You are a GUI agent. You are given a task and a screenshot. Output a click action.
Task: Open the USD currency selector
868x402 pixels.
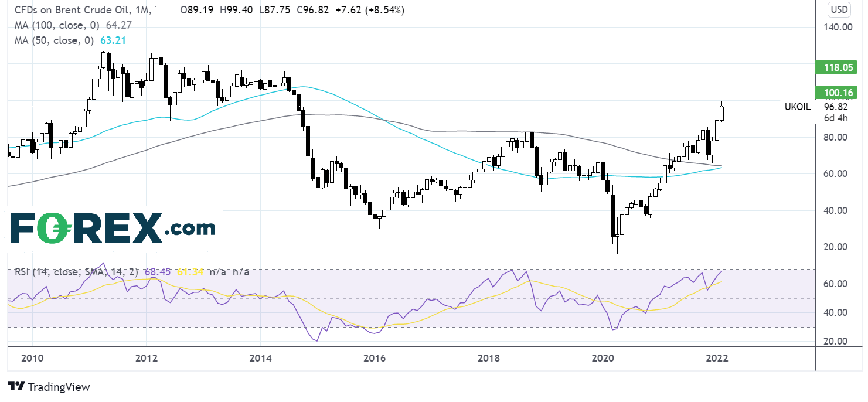[x=839, y=10]
